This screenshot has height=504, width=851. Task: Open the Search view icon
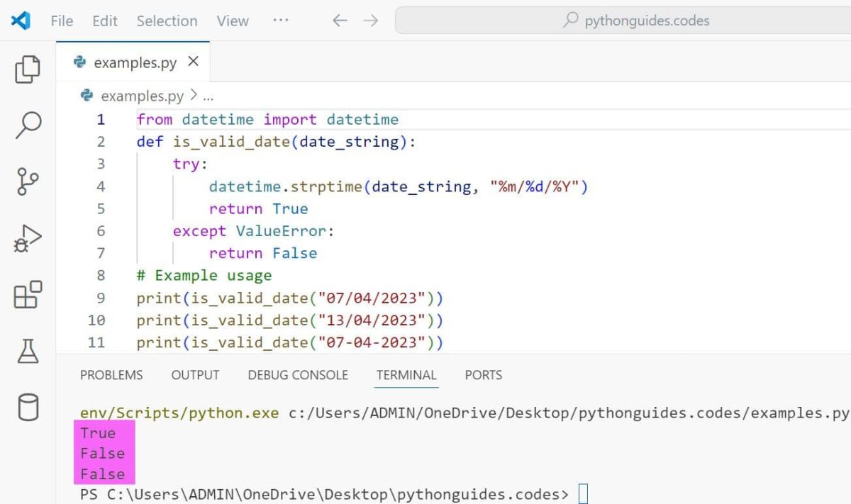[x=28, y=125]
